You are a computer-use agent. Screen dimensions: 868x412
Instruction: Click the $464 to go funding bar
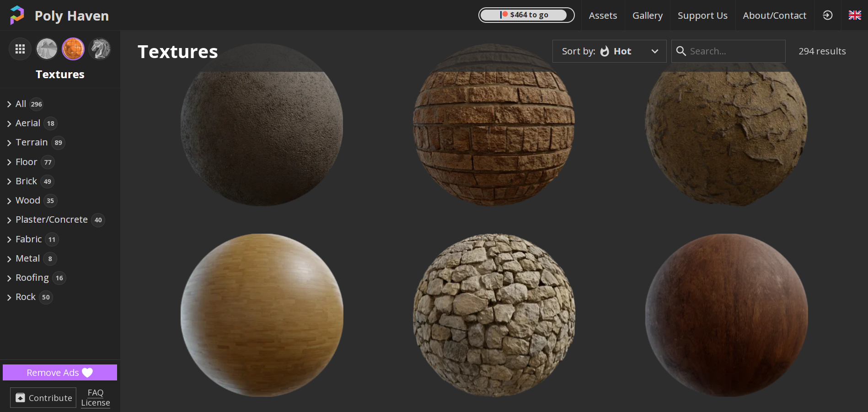526,15
